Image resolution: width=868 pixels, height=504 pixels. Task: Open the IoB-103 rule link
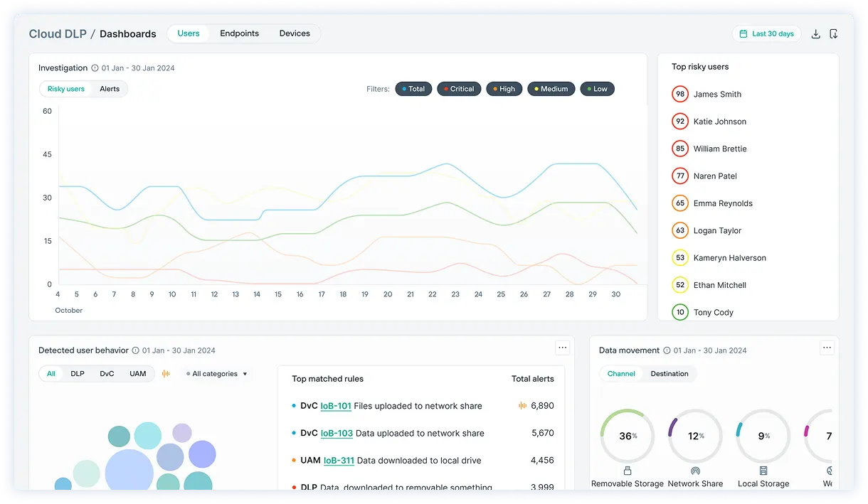(x=337, y=433)
